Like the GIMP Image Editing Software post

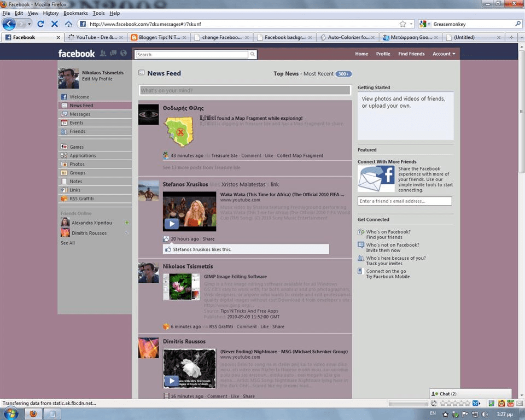(x=265, y=326)
